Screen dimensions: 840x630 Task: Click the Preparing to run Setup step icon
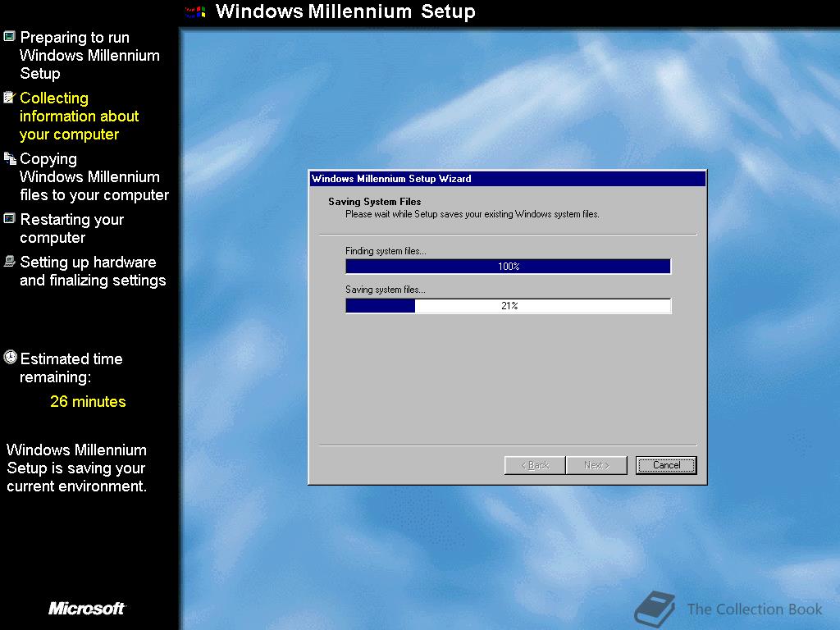(9, 36)
